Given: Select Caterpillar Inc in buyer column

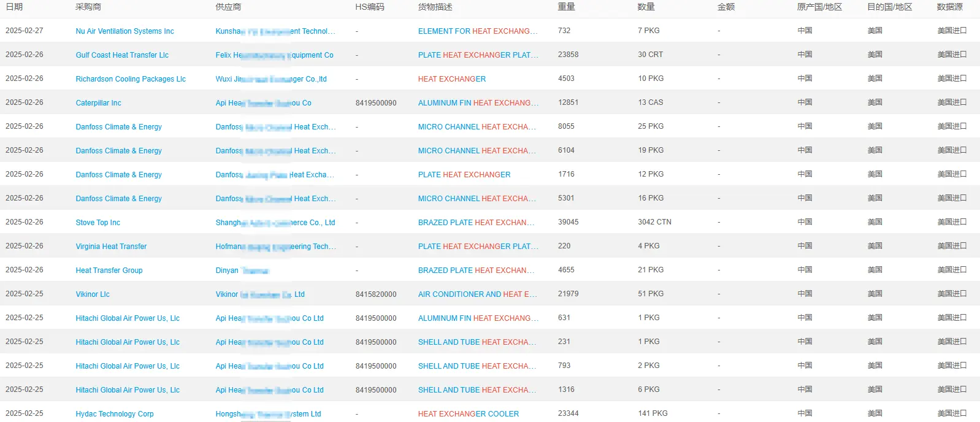Looking at the screenshot, I should click(x=98, y=103).
